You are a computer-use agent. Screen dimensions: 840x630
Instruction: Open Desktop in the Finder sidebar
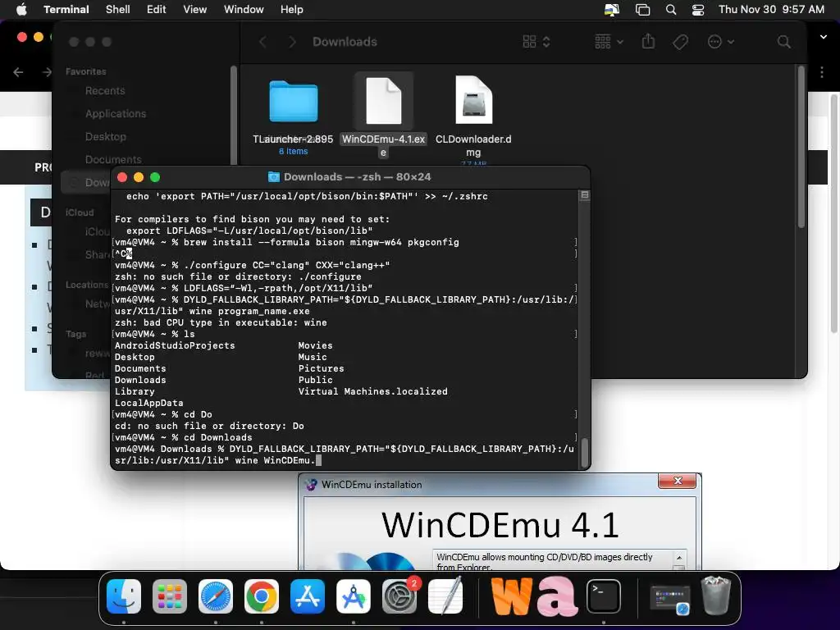[x=106, y=137]
